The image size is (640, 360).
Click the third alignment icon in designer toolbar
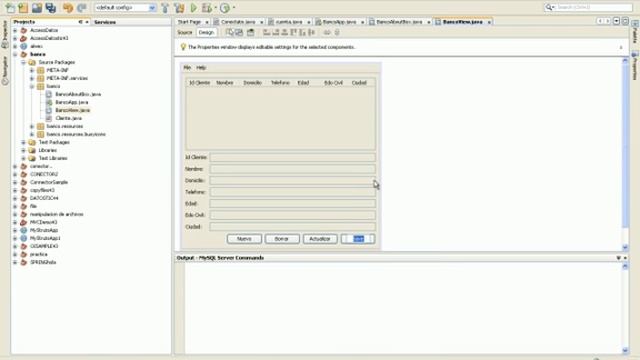point(284,32)
